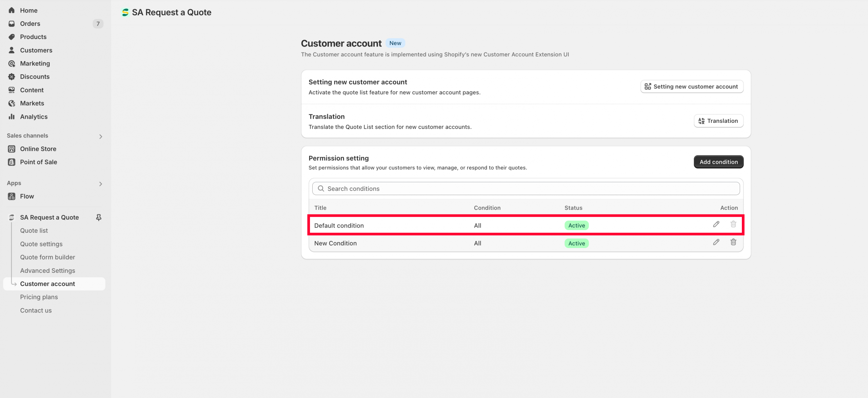Screen dimensions: 868x398
Task: Click the Orders inbox icon
Action: 12,23
